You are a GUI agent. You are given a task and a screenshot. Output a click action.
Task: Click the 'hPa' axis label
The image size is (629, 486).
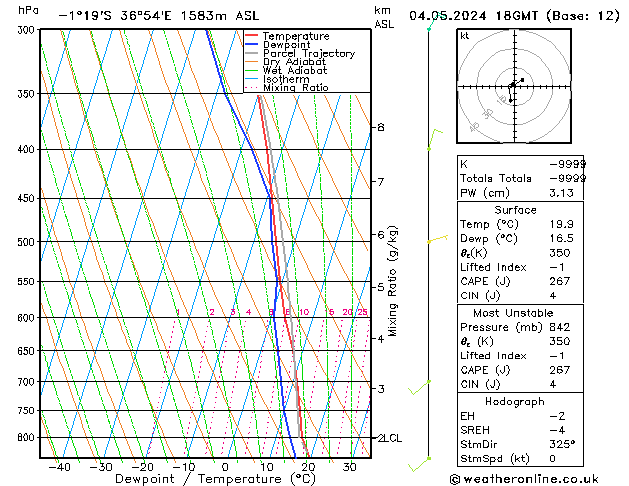tap(28, 10)
